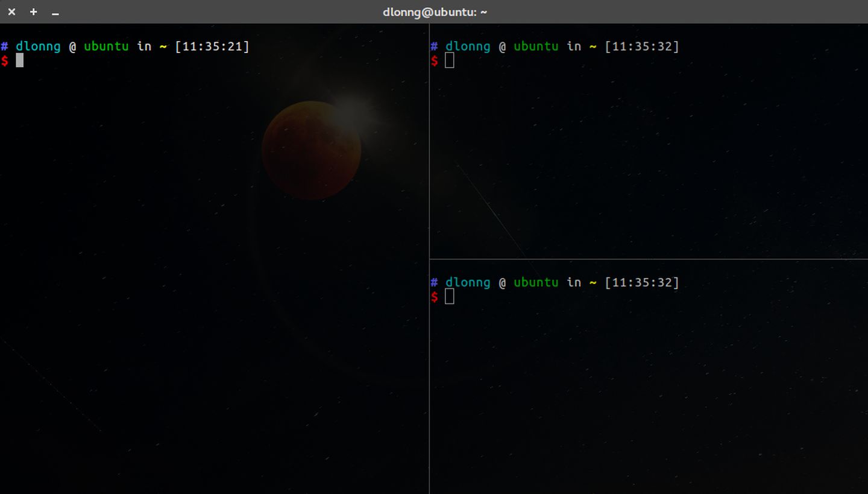Screen dimensions: 868x494
Task: Click timestamp [11:35:32] in the bottom-right pane
Action: [x=642, y=282]
